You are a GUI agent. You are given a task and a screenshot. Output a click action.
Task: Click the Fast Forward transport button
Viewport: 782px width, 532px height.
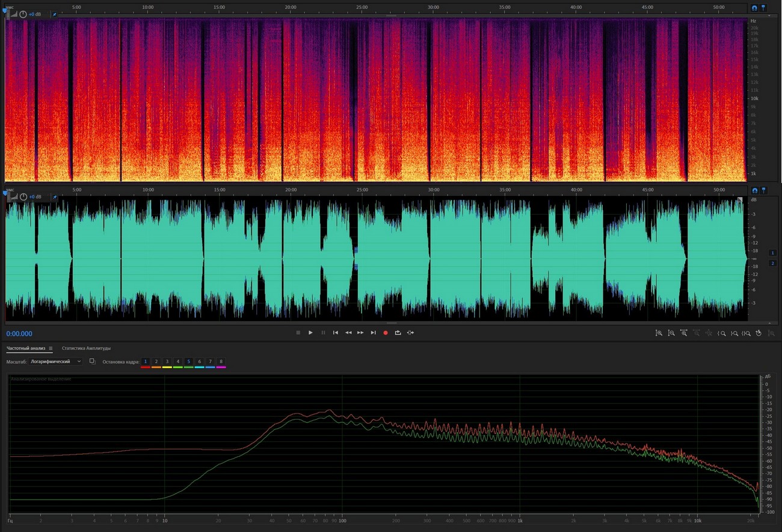(x=360, y=332)
